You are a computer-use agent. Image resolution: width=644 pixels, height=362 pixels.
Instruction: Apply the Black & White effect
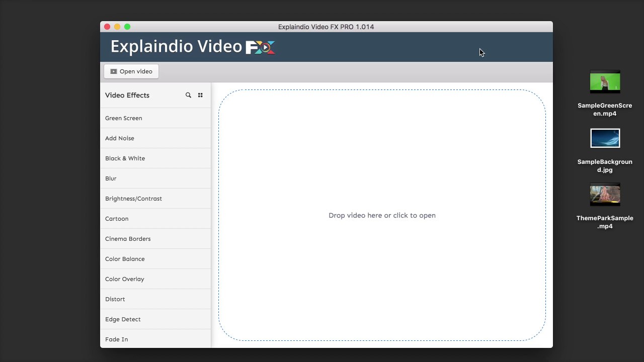(155, 158)
